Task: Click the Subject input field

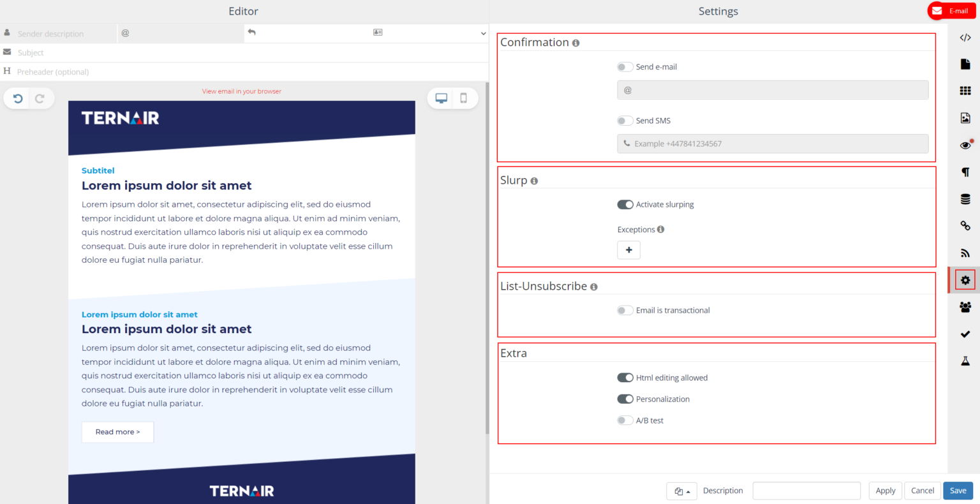Action: [244, 52]
